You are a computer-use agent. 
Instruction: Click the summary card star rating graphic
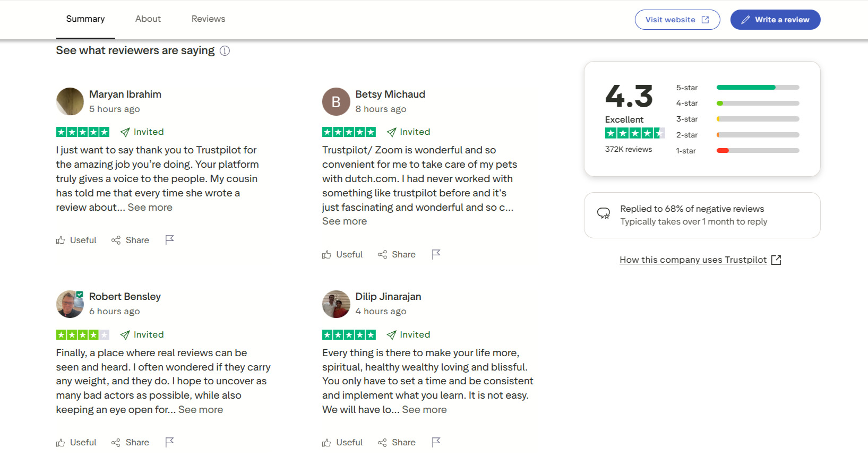[x=635, y=133]
